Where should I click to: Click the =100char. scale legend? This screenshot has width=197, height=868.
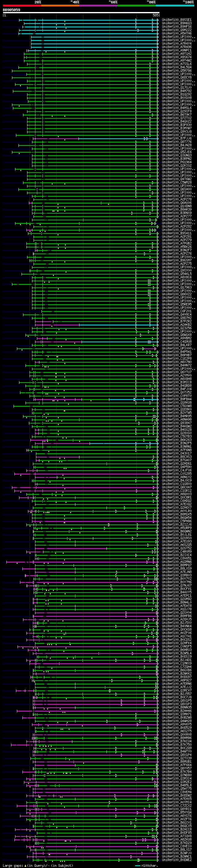147,865
